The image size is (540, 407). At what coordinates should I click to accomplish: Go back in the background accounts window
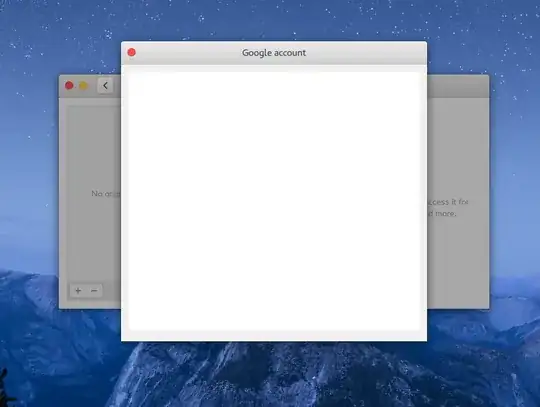(x=105, y=86)
